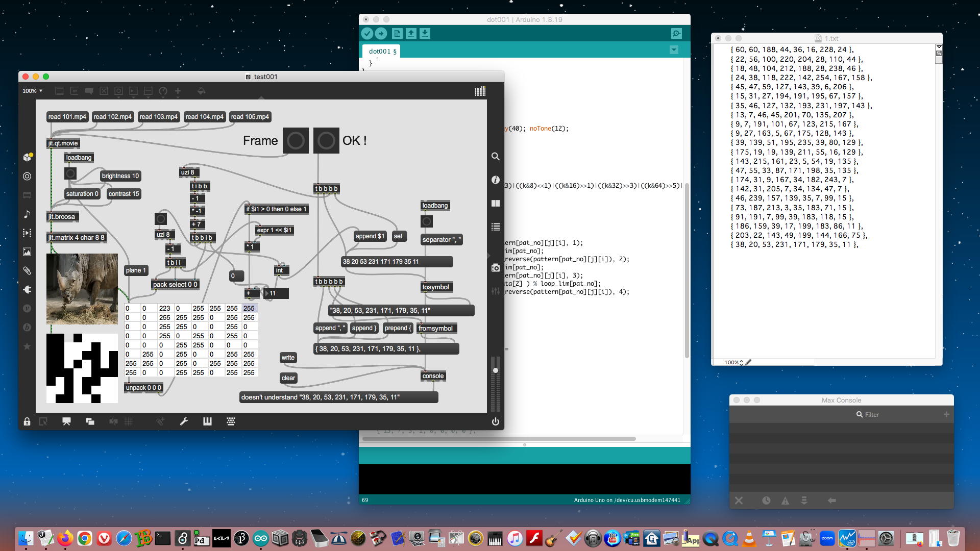Click the Arduino Verify checkmark button
980x551 pixels.
coord(367,34)
